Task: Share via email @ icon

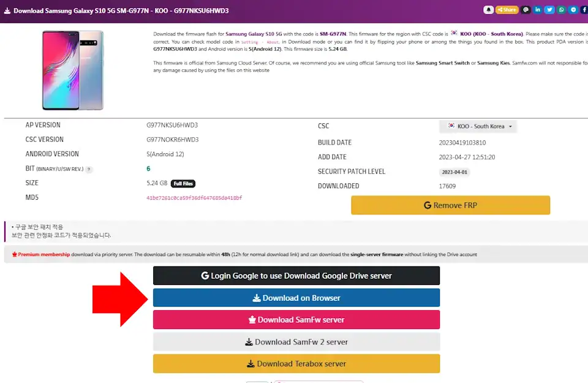Action: point(526,10)
